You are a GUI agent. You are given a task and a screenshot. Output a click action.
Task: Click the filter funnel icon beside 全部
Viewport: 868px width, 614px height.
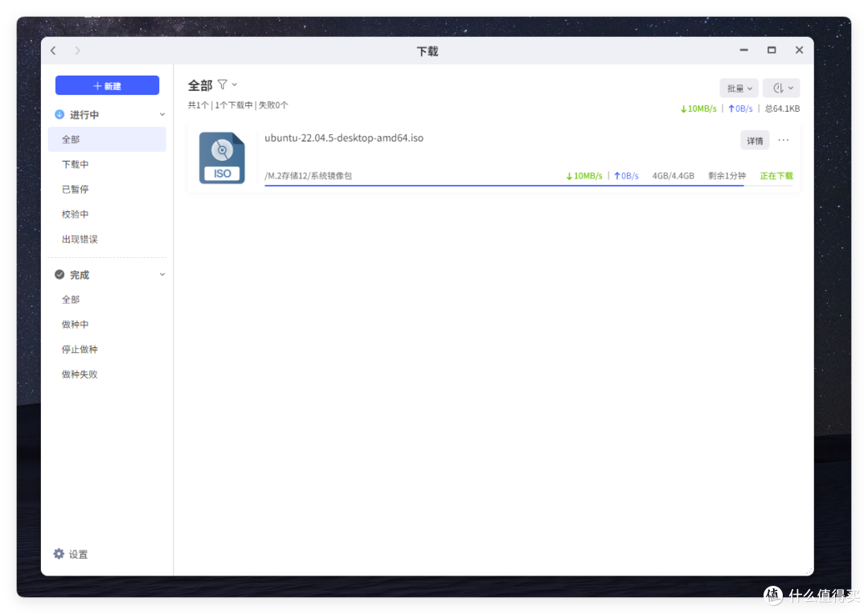pyautogui.click(x=223, y=84)
